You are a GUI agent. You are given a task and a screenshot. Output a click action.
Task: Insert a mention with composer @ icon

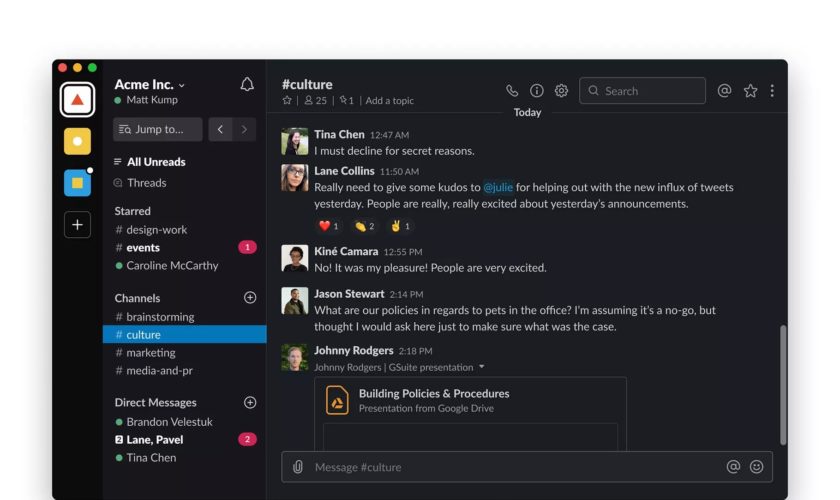[x=733, y=467]
